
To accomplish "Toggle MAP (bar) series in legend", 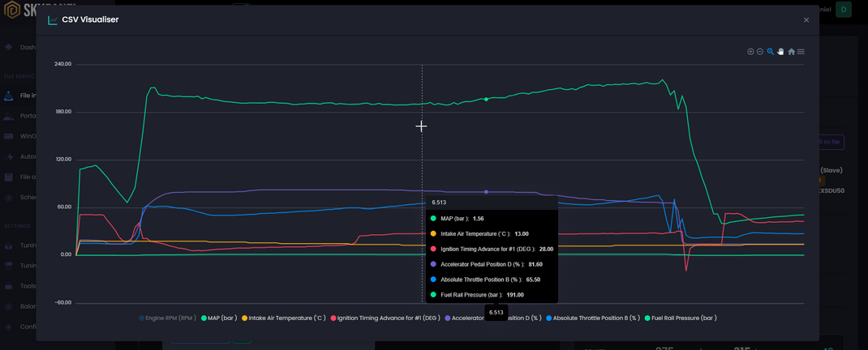I will [x=221, y=318].
